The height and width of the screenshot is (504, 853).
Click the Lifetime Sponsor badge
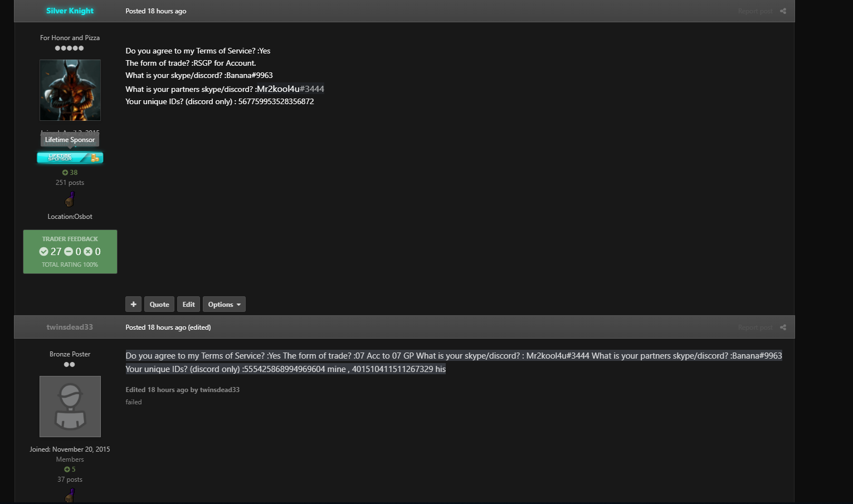click(70, 158)
